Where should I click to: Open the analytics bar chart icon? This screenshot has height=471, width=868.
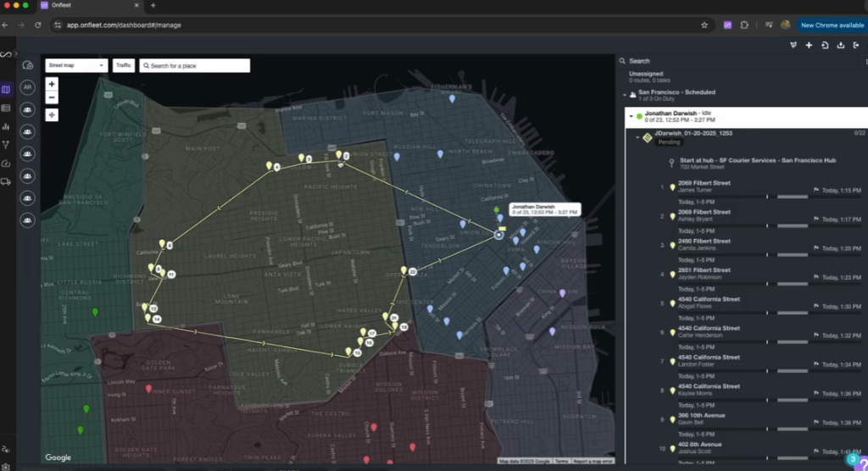point(6,127)
